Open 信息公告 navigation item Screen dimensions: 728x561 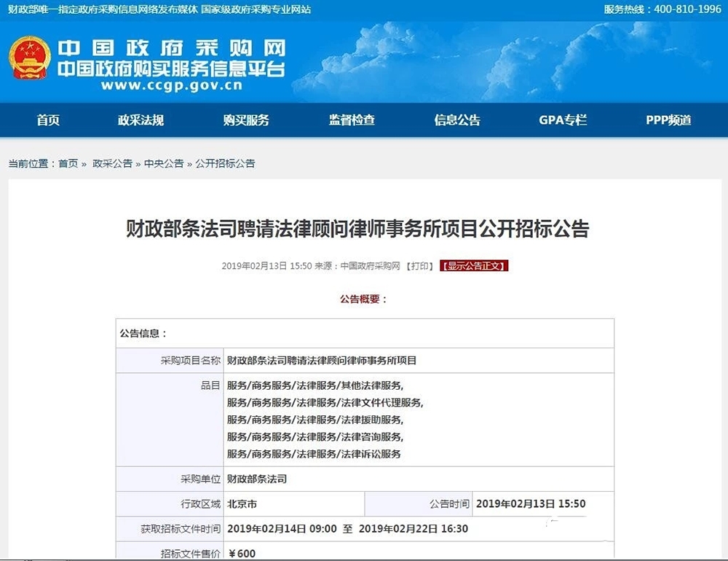457,120
